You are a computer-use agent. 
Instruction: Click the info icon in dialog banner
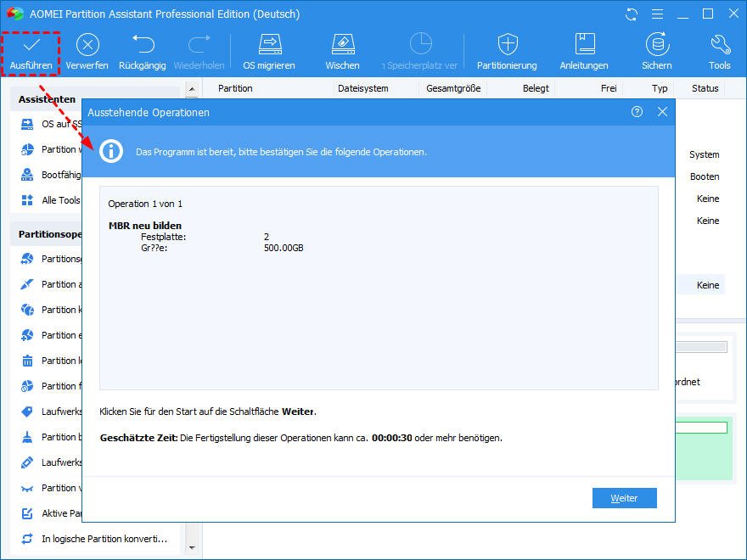[x=111, y=151]
